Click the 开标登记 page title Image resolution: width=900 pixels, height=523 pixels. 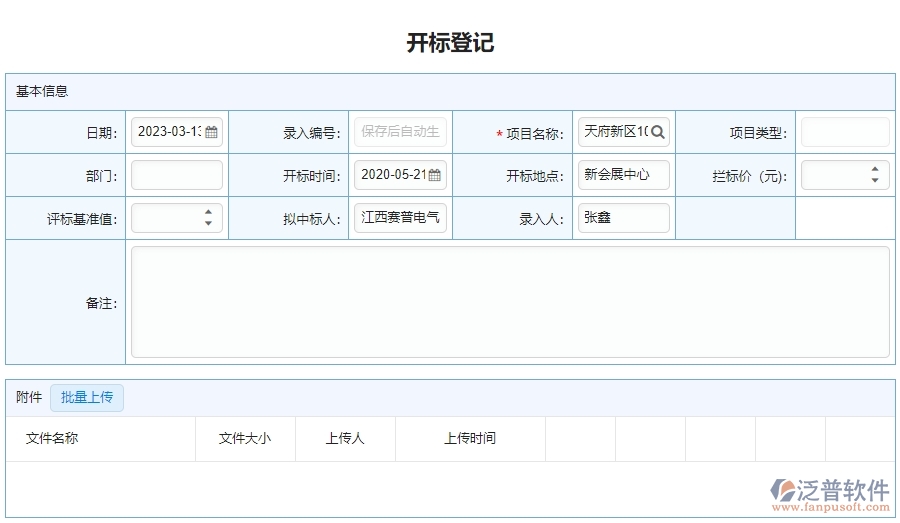pos(450,42)
